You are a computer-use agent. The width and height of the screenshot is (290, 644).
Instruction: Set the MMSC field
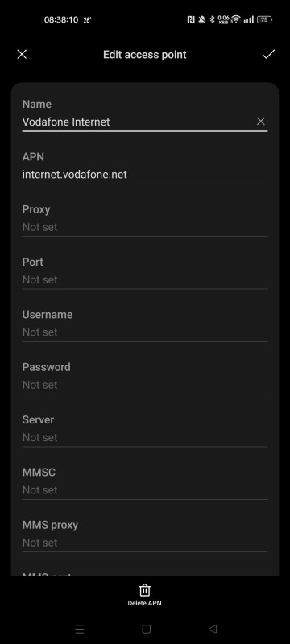[x=144, y=482]
